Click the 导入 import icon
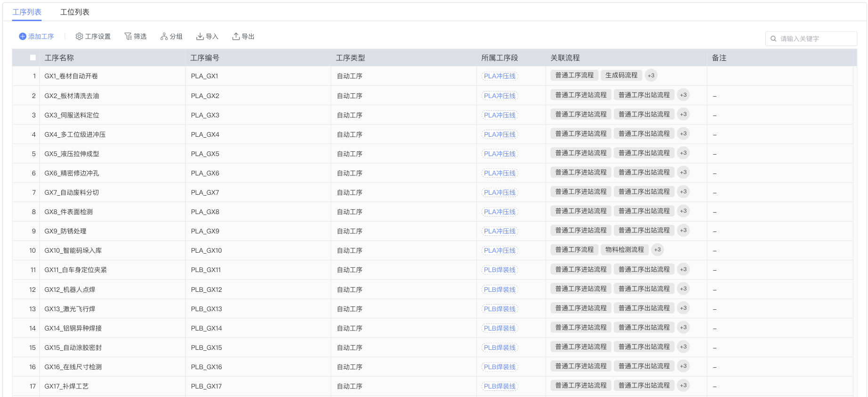The width and height of the screenshot is (868, 397). 200,36
